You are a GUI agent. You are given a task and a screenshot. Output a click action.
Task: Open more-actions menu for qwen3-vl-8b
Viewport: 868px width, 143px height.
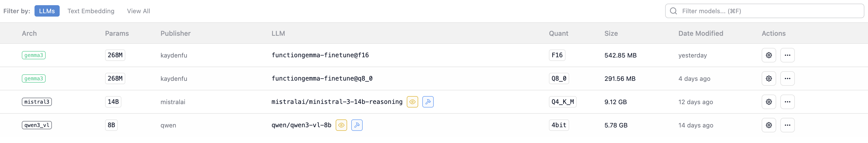tap(787, 125)
